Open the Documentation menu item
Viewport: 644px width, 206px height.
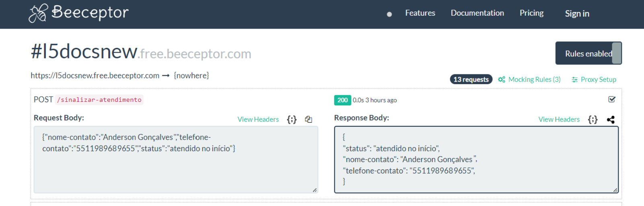coord(477,13)
